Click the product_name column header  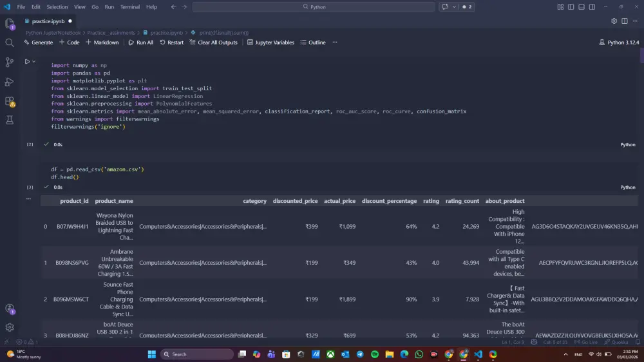point(114,201)
